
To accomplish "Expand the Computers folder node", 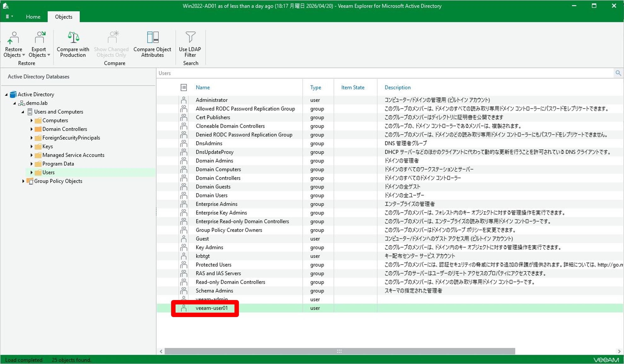I will point(32,120).
